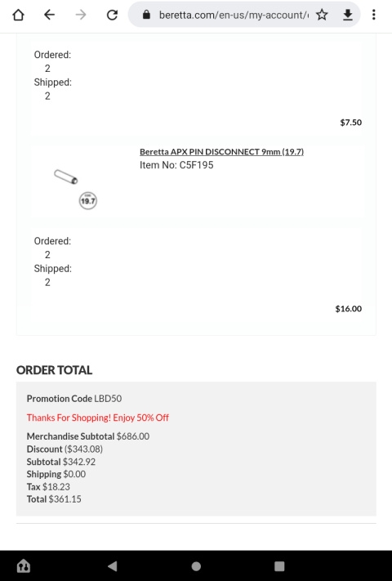The width and height of the screenshot is (392, 581).
Task: Go back with the browser back arrow
Action: pyautogui.click(x=49, y=15)
